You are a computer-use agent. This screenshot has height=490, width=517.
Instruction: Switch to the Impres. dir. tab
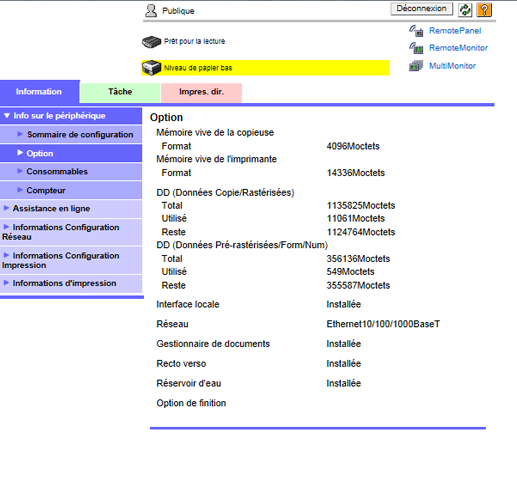tap(201, 92)
